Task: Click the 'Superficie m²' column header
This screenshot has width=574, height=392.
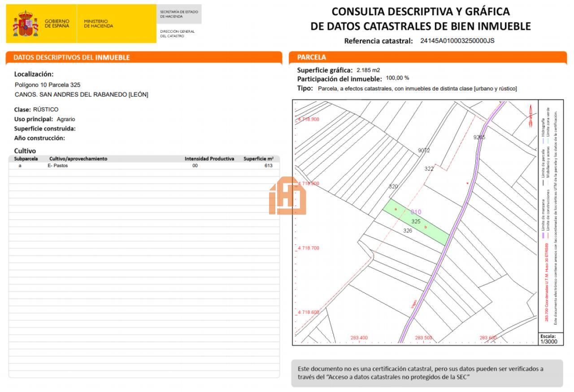Action: [259, 159]
